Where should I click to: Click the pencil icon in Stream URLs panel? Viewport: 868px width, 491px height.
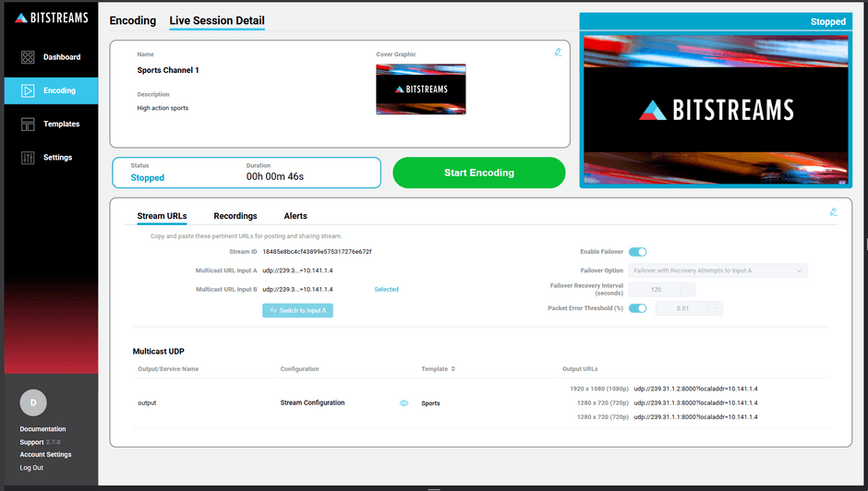point(833,212)
